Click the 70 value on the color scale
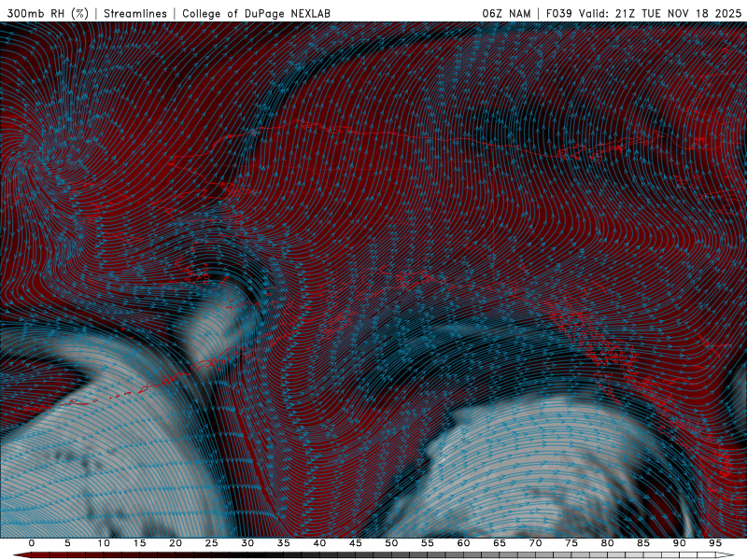This screenshot has height=560, width=747. click(535, 543)
